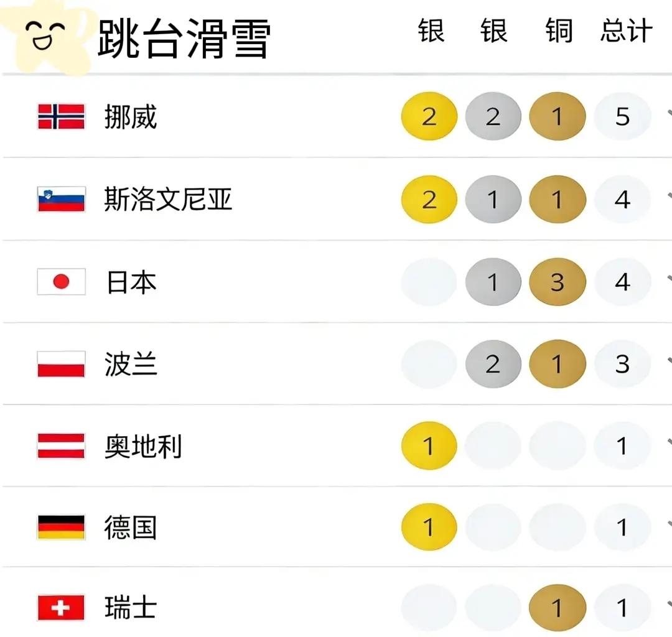The image size is (672, 637).
Task: Click the 跳台滑雪 page title
Action: pyautogui.click(x=184, y=39)
